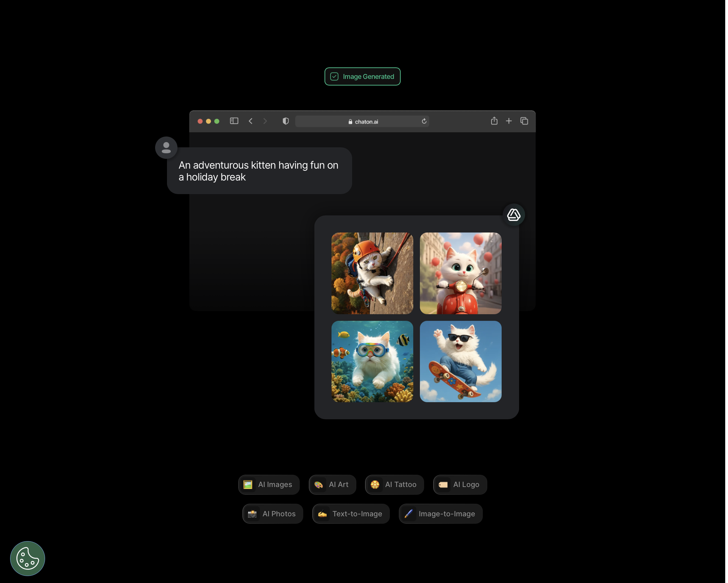This screenshot has height=583, width=728.
Task: Toggle the browser sidebar panel icon
Action: pyautogui.click(x=234, y=121)
